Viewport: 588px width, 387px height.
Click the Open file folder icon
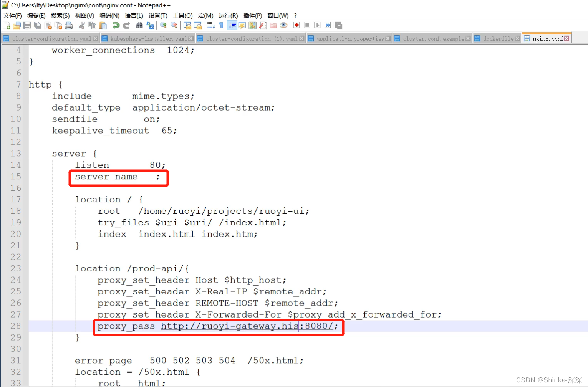pyautogui.click(x=17, y=25)
